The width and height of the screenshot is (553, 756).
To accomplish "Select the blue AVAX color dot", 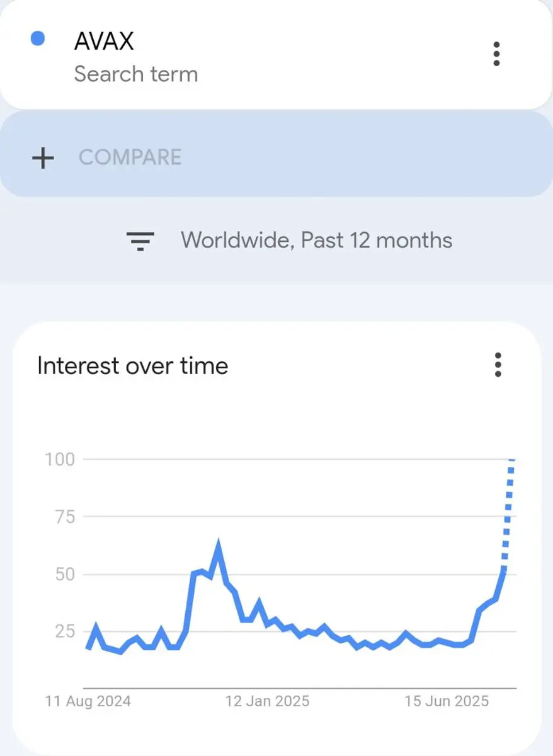I will 38,39.
